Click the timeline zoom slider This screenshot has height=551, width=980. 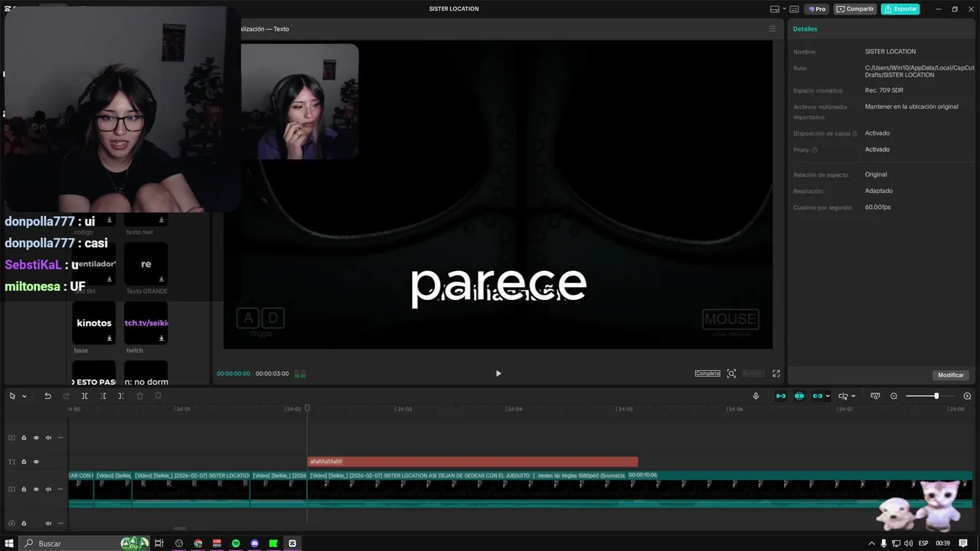point(929,396)
